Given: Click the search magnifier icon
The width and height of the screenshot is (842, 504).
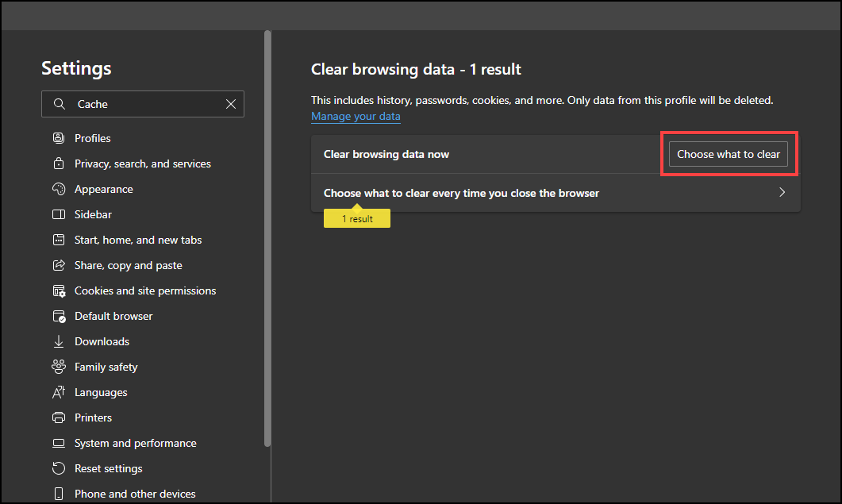Looking at the screenshot, I should click(x=59, y=104).
